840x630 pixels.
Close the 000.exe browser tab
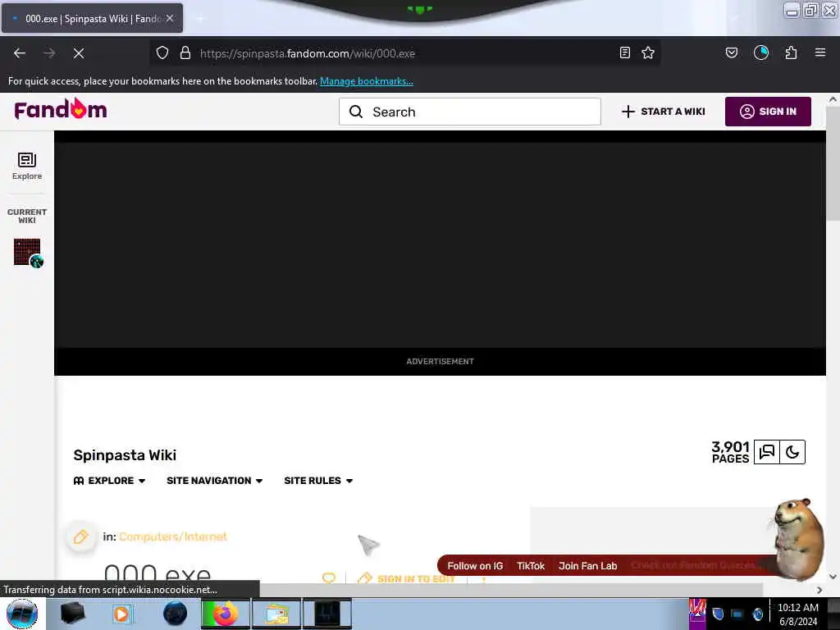pyautogui.click(x=170, y=18)
